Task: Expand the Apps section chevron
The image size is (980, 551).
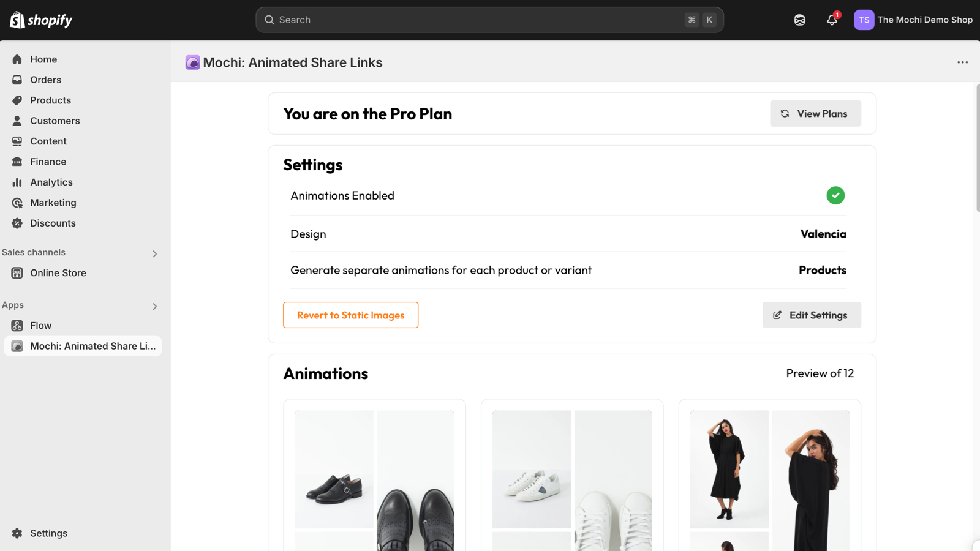Action: pos(154,306)
